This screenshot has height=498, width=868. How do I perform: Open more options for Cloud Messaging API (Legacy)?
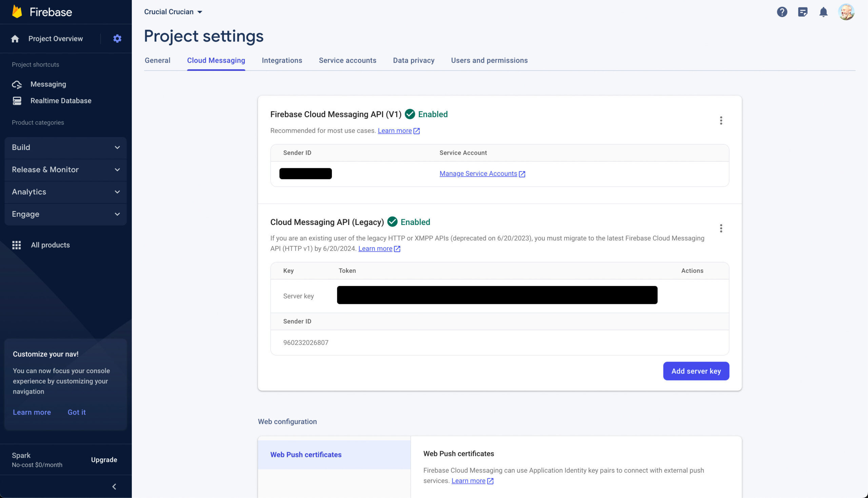click(721, 228)
